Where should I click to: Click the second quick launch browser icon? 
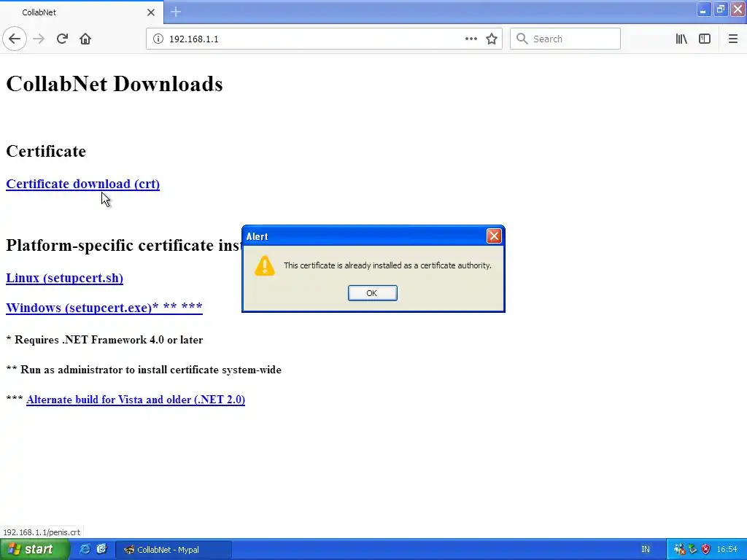tap(101, 550)
